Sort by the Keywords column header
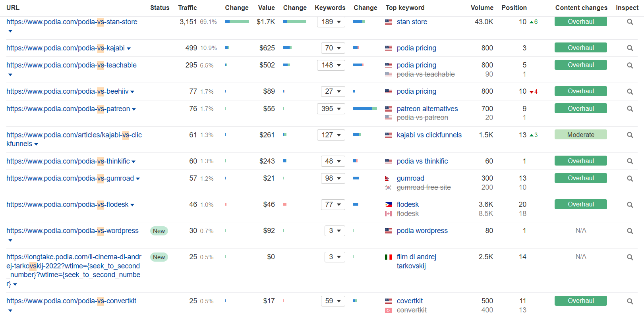 [330, 8]
